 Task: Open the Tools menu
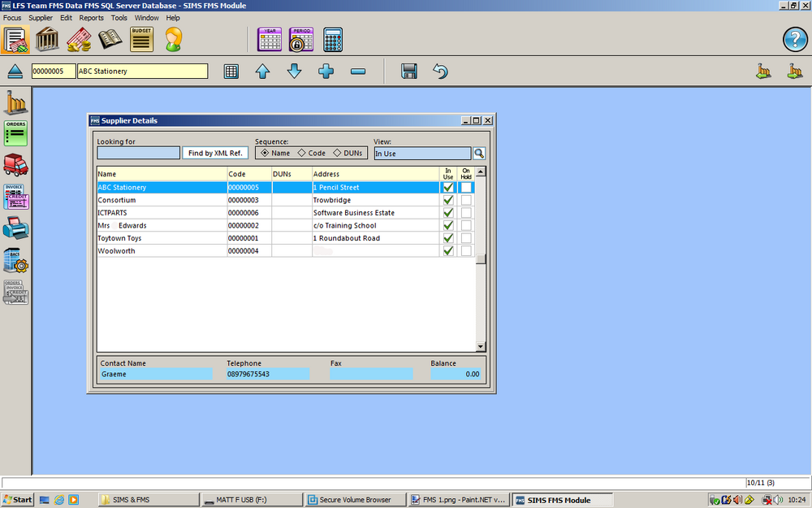click(x=119, y=18)
